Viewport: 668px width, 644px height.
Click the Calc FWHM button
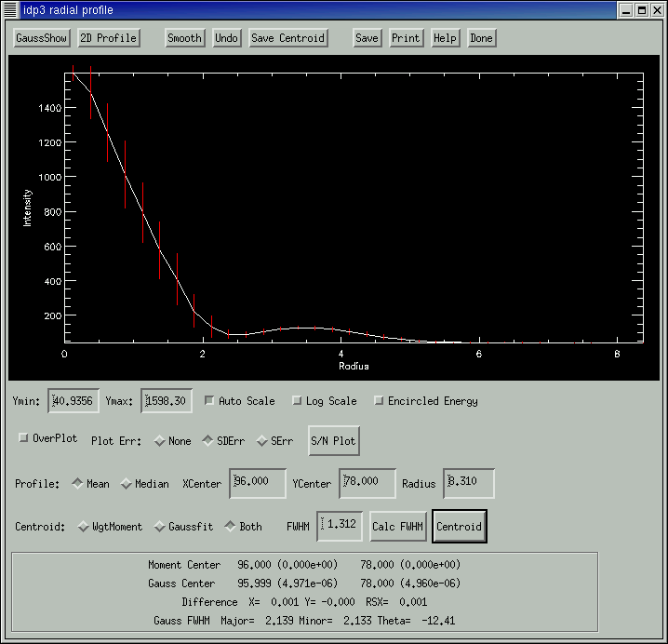(x=397, y=527)
